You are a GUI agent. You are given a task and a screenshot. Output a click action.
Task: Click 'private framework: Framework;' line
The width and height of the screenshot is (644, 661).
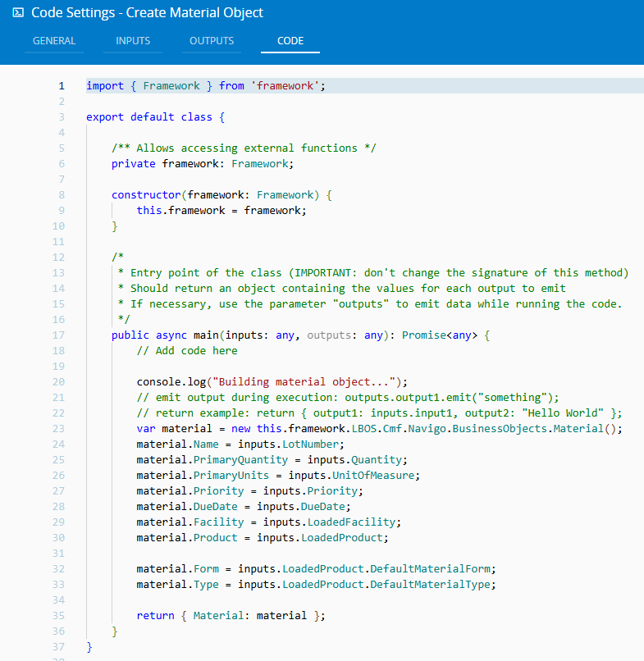tap(203, 163)
